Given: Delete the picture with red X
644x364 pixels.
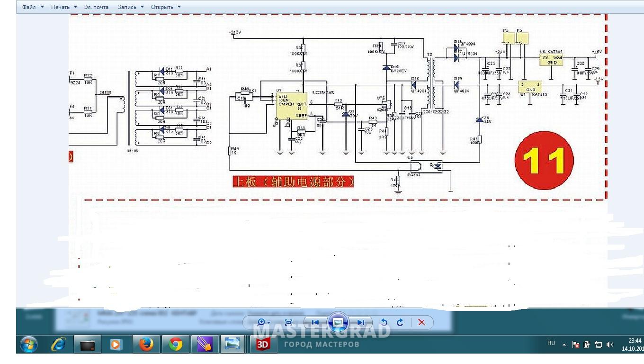Looking at the screenshot, I should point(421,323).
